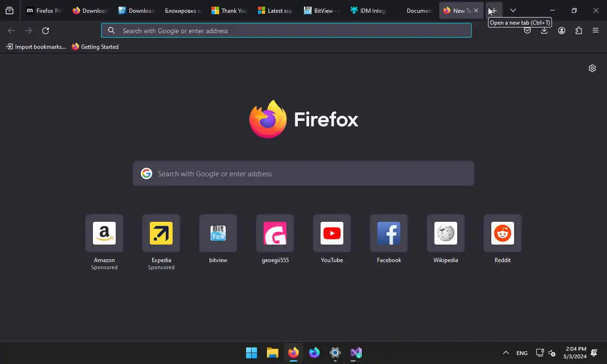
Task: Switch to the BitView tab
Action: tap(322, 10)
